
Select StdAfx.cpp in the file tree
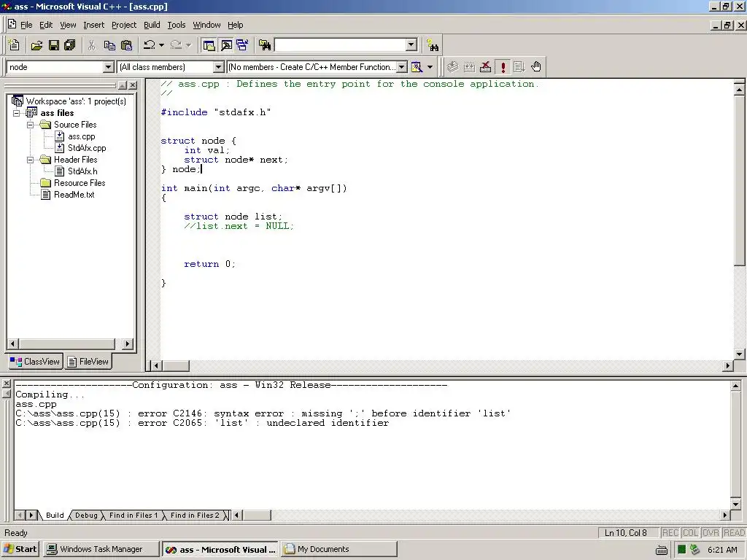click(x=87, y=148)
